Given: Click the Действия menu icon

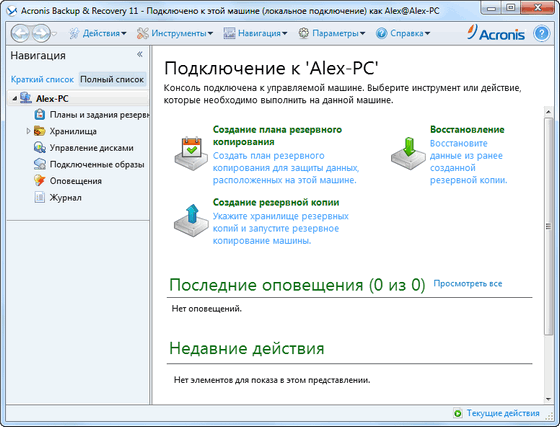Looking at the screenshot, I should [74, 34].
